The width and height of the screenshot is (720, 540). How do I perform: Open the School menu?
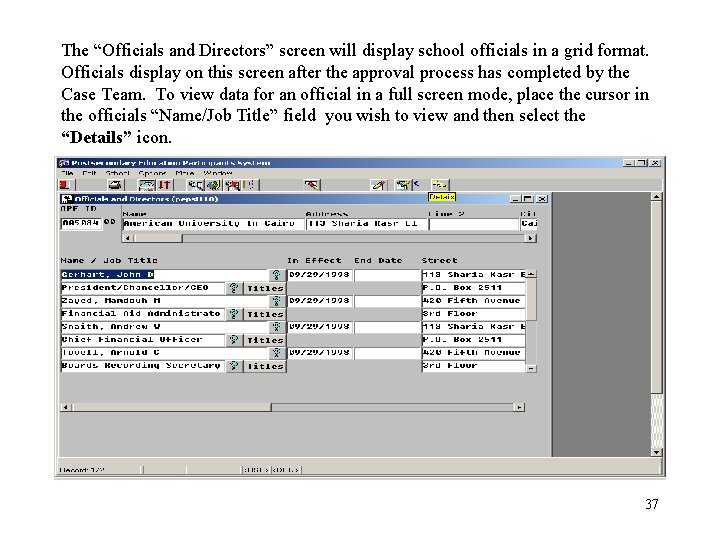point(117,173)
